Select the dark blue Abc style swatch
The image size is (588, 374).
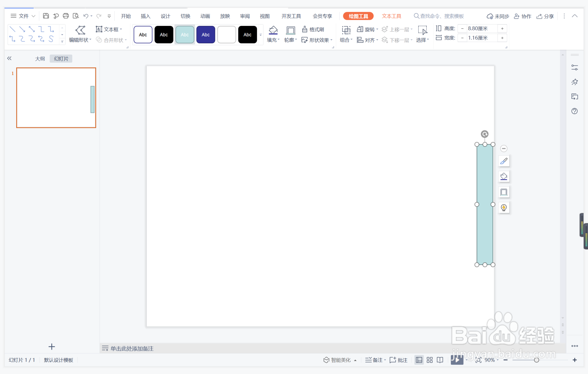tap(206, 35)
